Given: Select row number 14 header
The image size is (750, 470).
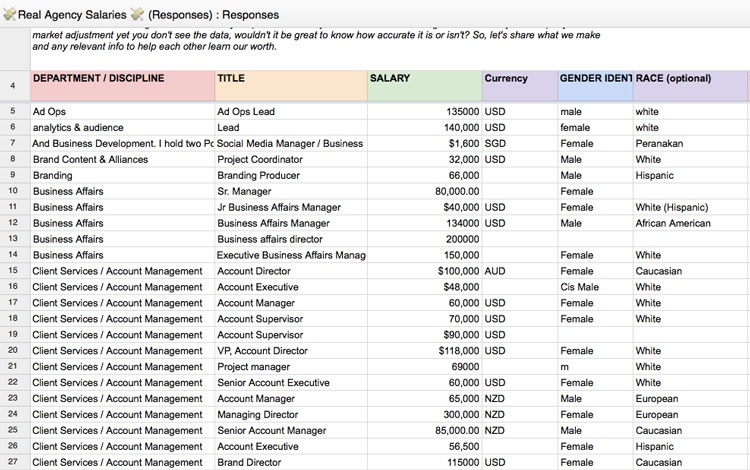Looking at the screenshot, I should [14, 255].
